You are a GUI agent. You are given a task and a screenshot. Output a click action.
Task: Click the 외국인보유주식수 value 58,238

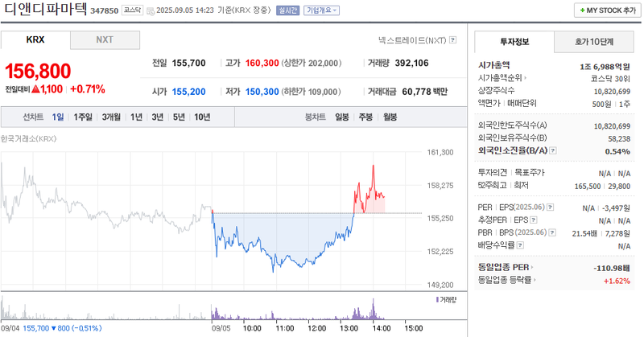(619, 139)
